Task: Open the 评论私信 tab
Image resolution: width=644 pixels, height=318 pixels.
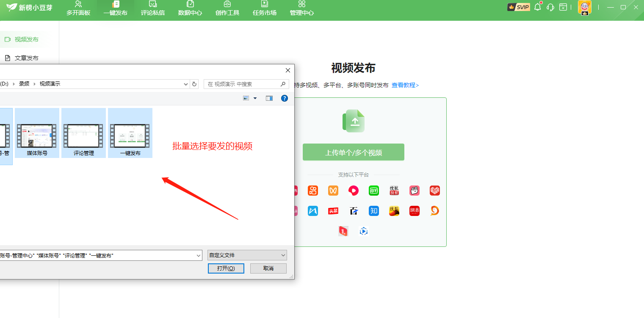Action: [153, 8]
